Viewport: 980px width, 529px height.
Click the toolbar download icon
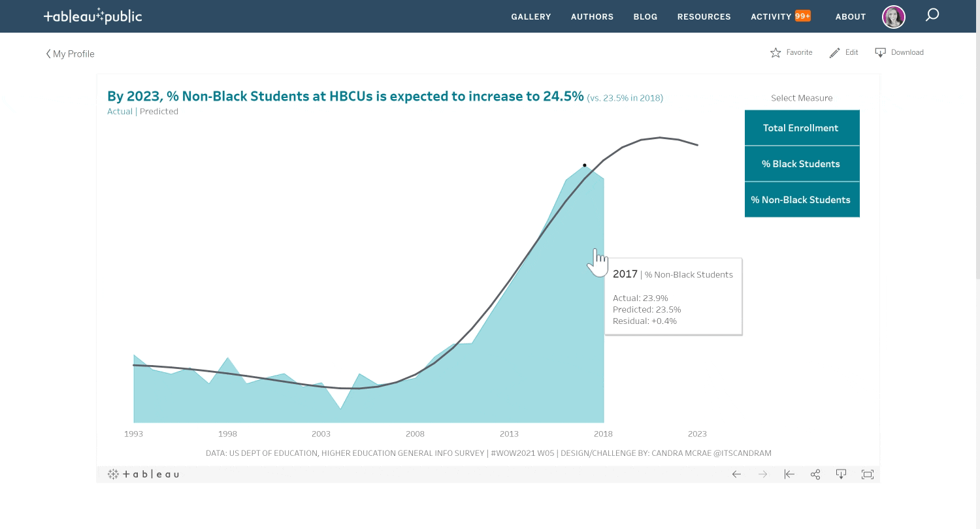[x=841, y=475]
